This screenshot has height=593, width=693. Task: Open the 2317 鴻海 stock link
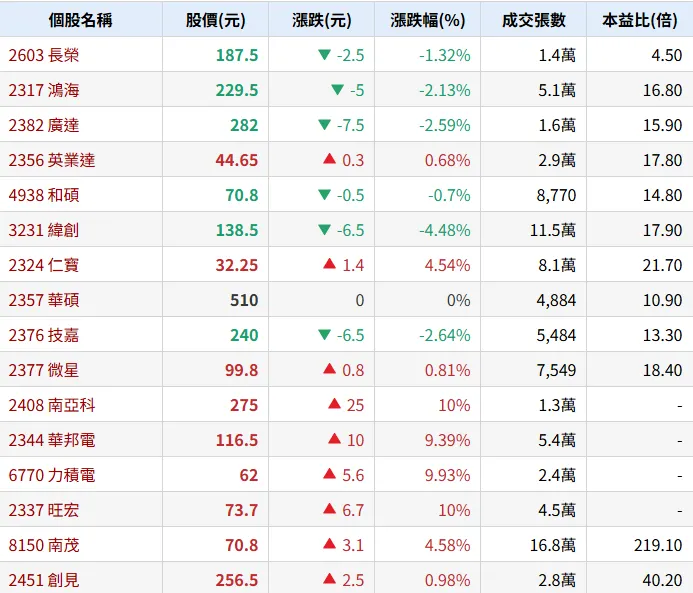click(x=44, y=90)
